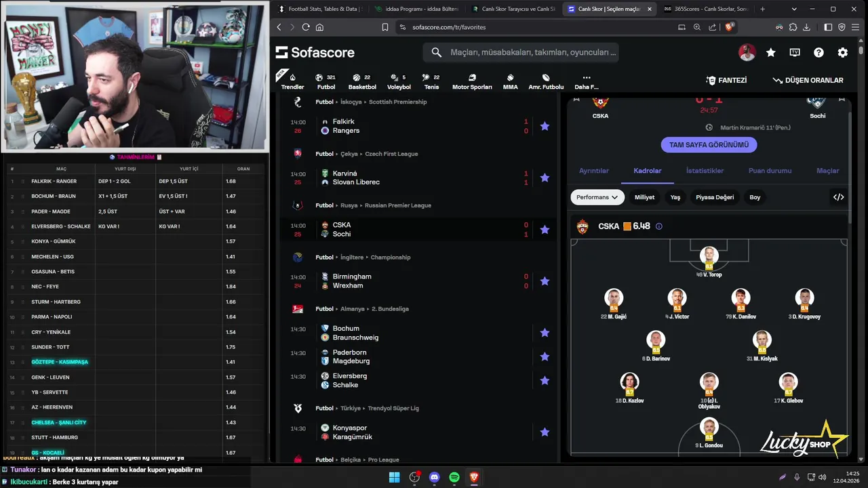The width and height of the screenshot is (868, 488).
Task: Open the browser home page icon
Action: [319, 27]
